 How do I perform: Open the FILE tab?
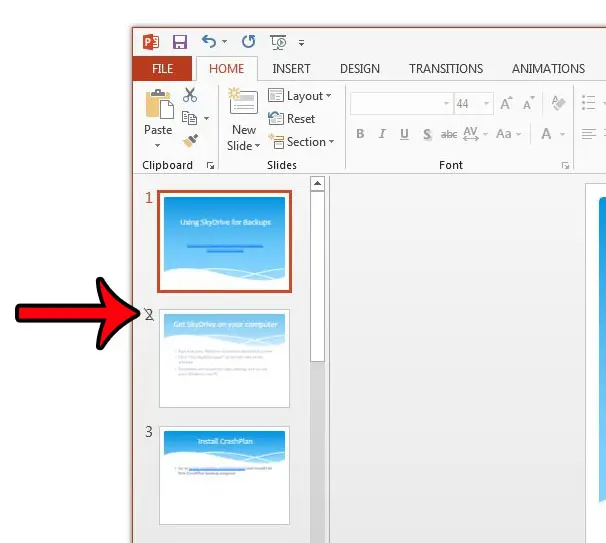(163, 69)
